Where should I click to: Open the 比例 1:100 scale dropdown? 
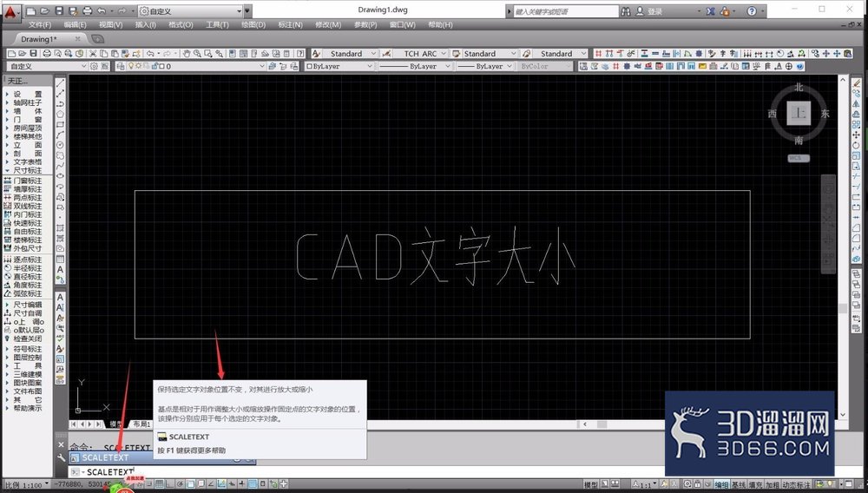click(25, 485)
